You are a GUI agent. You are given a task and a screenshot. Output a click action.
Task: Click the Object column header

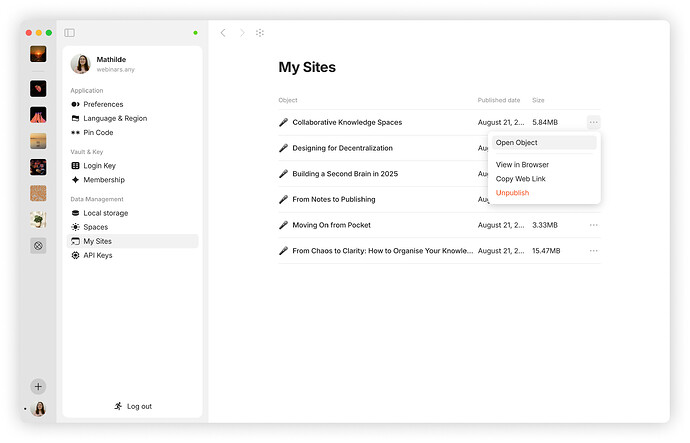(x=288, y=100)
